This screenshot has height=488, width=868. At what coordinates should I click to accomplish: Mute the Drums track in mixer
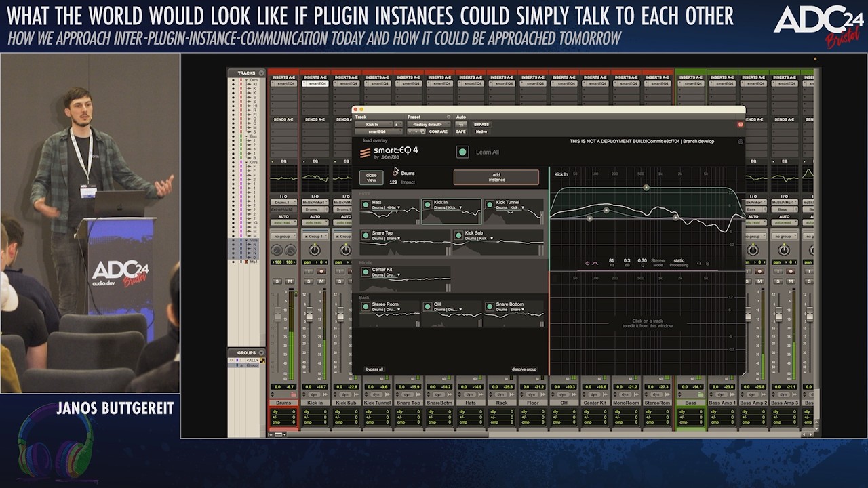[290, 281]
